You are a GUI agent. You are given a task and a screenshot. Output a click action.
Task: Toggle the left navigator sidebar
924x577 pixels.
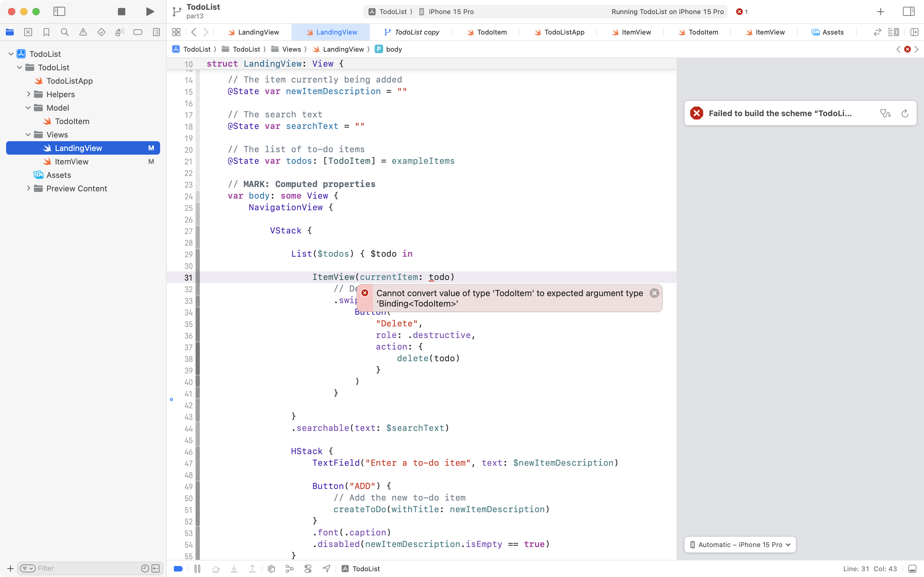pos(59,11)
